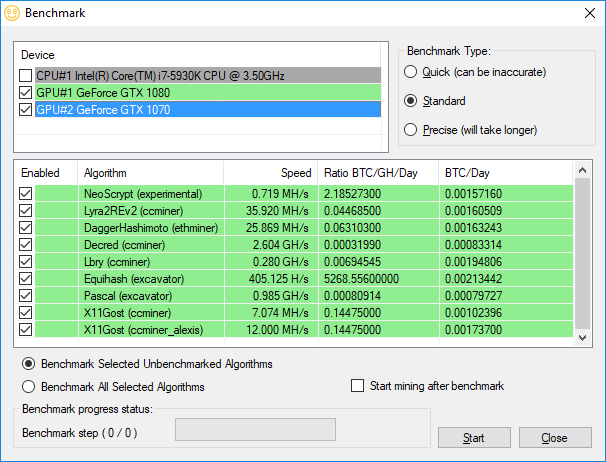
Task: Click BTC/Day value 0.00102396
Action: [x=473, y=312]
